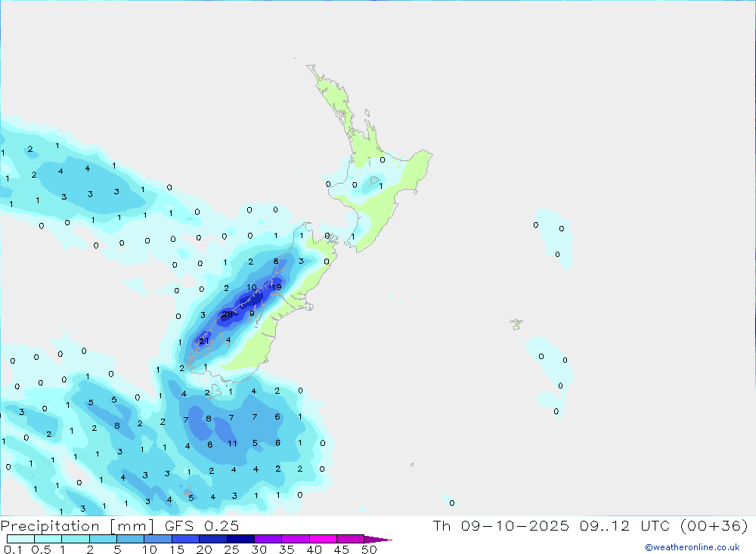
Task: Click the '0.5' legend label
Action: click(41, 549)
